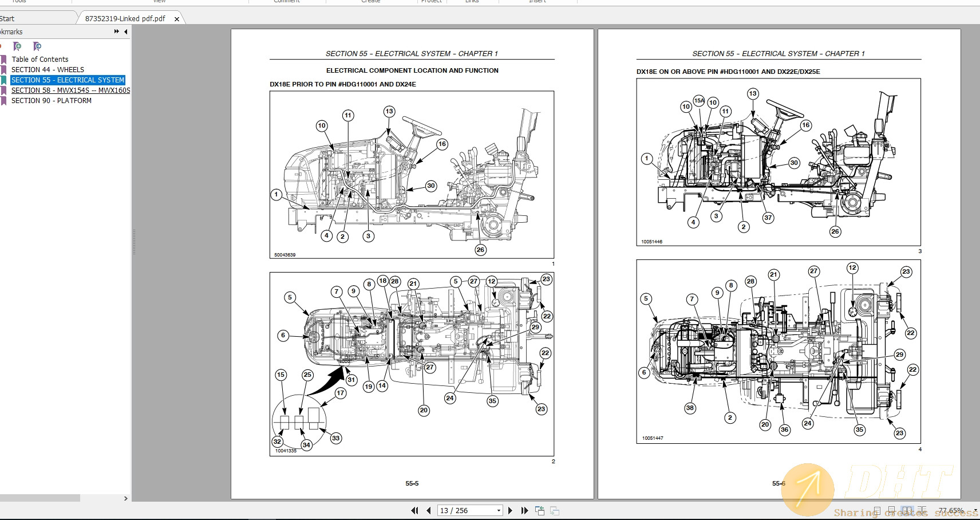Image resolution: width=980 pixels, height=520 pixels.
Task: Select the rotate view icon
Action: (539, 510)
